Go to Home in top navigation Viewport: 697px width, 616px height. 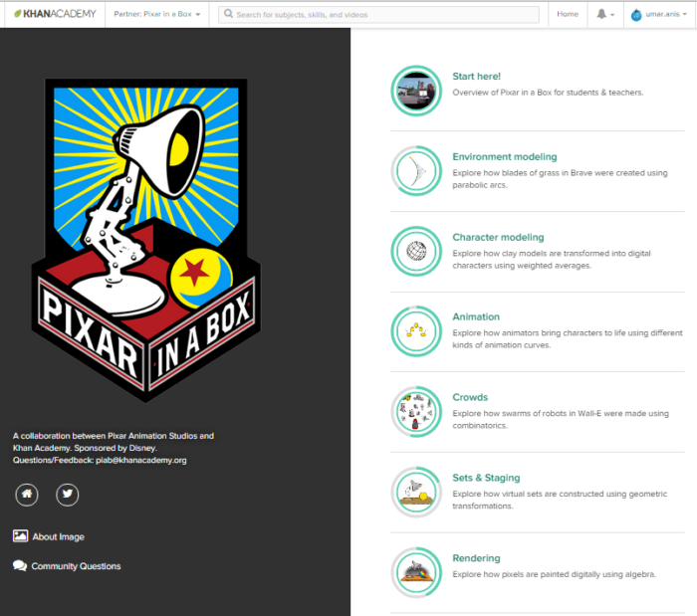[568, 15]
